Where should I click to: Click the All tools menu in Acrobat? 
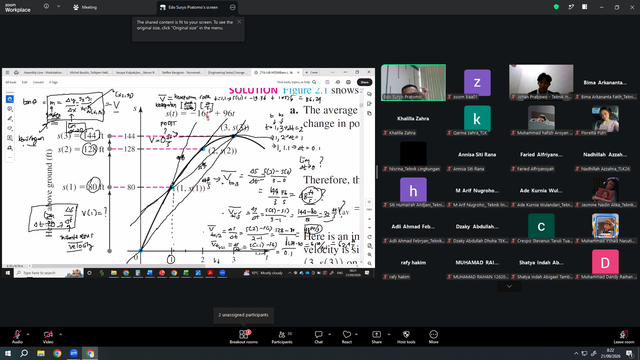[x=11, y=82]
